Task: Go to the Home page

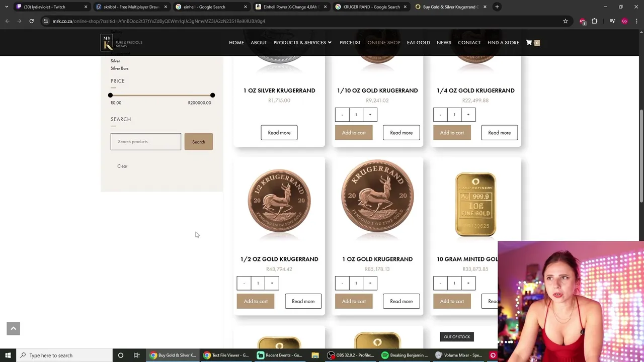Action: click(x=236, y=43)
